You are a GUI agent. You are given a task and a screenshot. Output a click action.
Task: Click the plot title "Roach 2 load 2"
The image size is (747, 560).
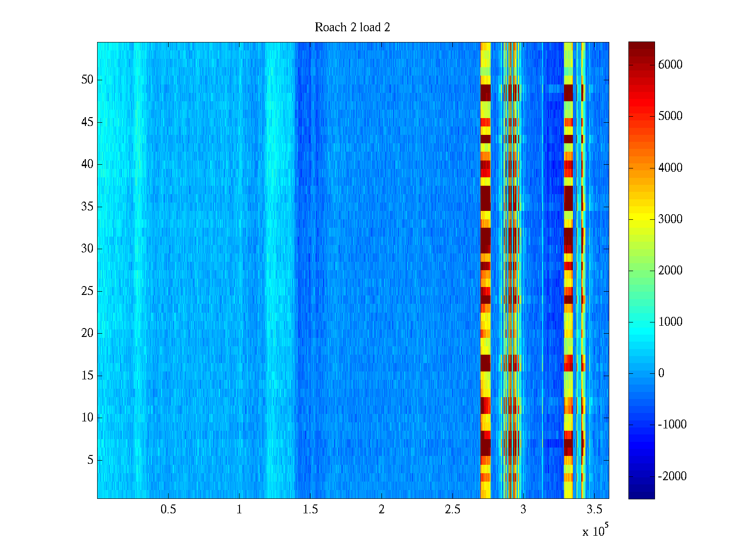[352, 28]
